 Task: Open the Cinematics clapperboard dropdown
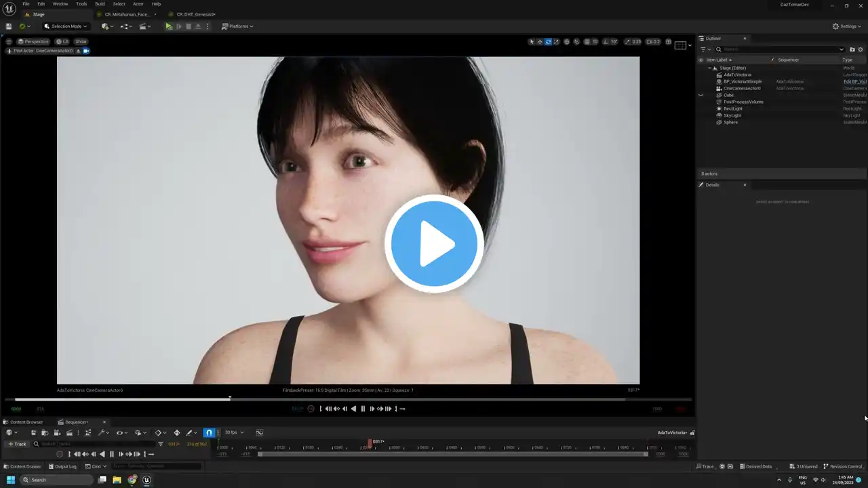coord(145,26)
